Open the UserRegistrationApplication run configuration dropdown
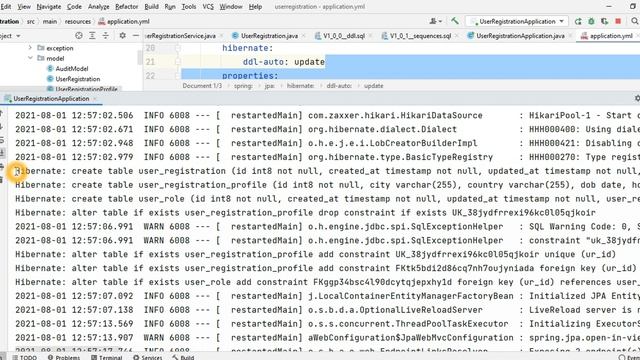 click(517, 21)
